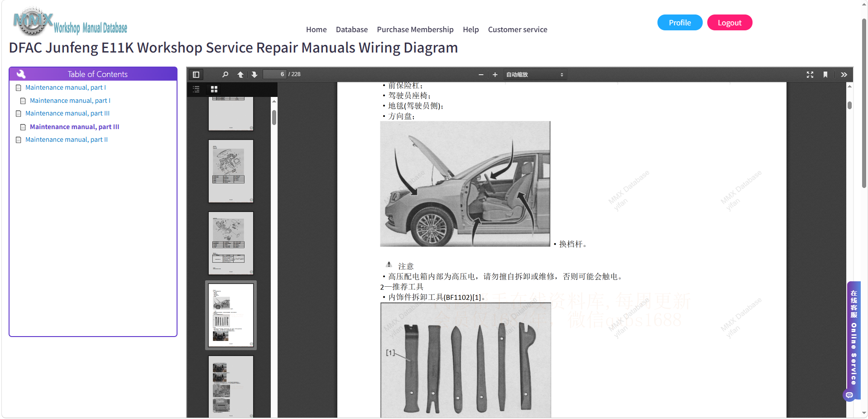Image resolution: width=868 pixels, height=419 pixels.
Task: Click the chat bubble icon under Online Service
Action: 849,395
